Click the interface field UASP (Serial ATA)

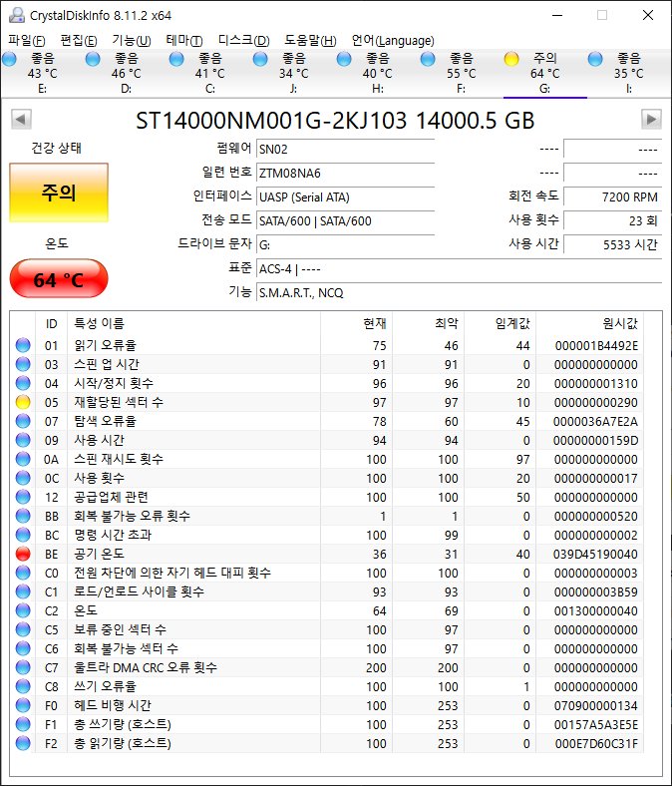coord(345,197)
